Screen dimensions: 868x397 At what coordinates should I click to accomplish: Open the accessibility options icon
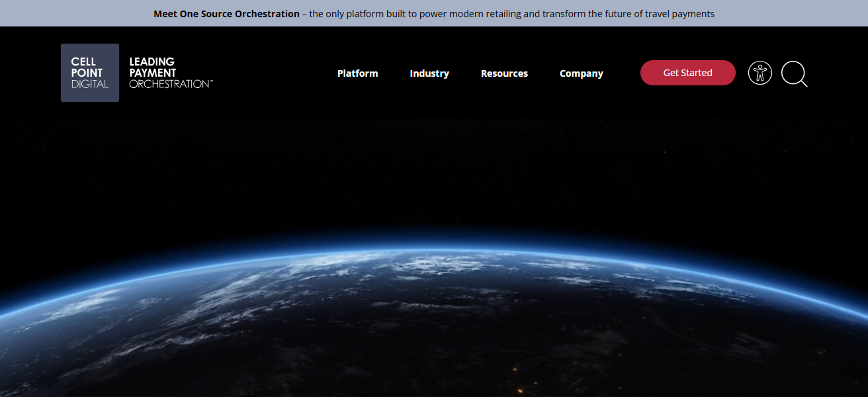[x=760, y=73]
